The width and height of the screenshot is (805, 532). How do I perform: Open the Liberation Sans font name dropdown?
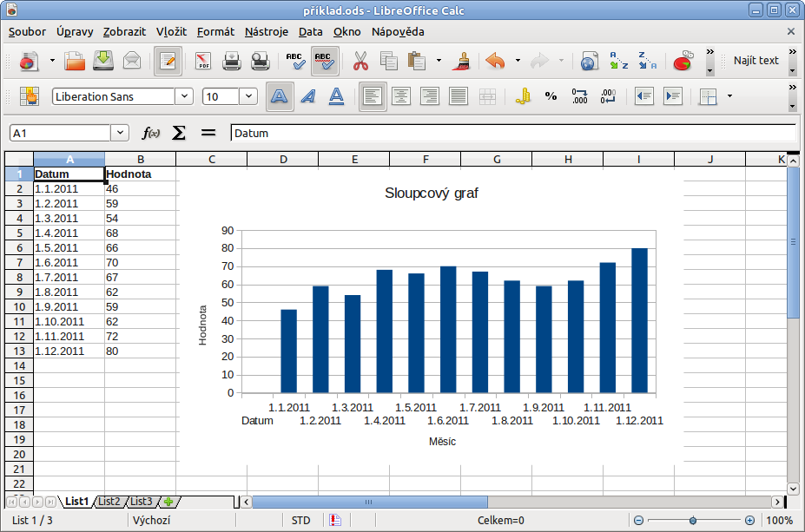tap(184, 96)
